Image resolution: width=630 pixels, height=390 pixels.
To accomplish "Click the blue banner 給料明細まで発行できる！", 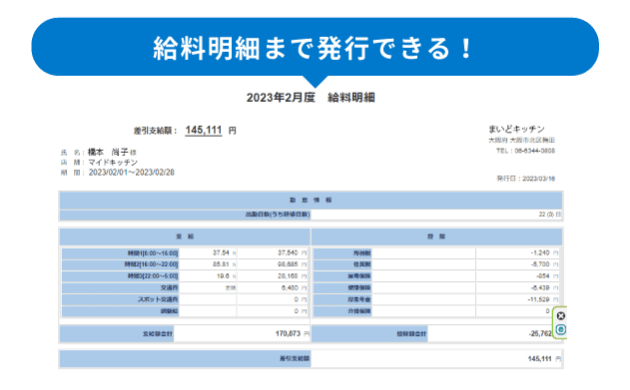I will coord(315,47).
